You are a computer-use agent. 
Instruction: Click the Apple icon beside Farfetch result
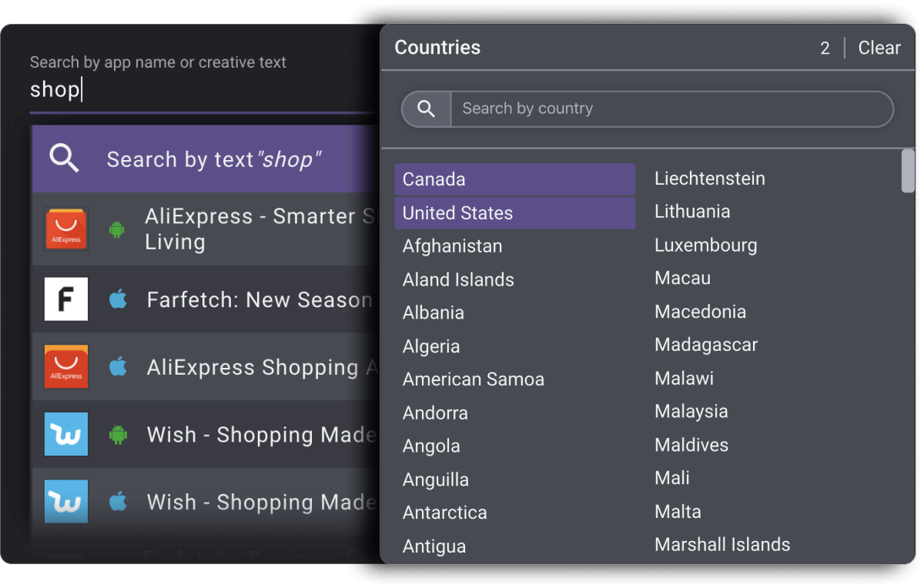[118, 299]
